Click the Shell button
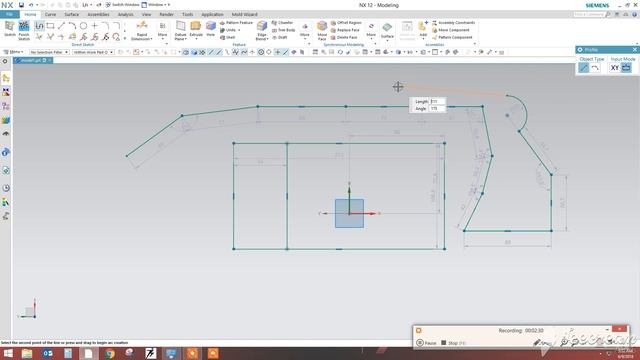 227,38
